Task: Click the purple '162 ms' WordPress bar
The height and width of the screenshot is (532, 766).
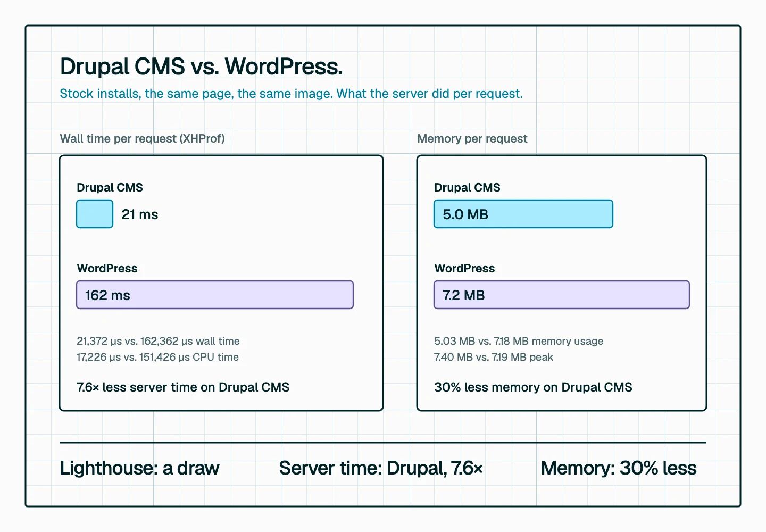Action: coord(215,295)
